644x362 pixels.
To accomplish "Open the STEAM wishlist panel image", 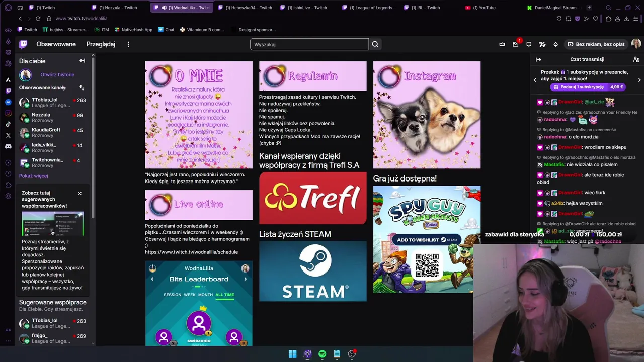I will coord(313,271).
